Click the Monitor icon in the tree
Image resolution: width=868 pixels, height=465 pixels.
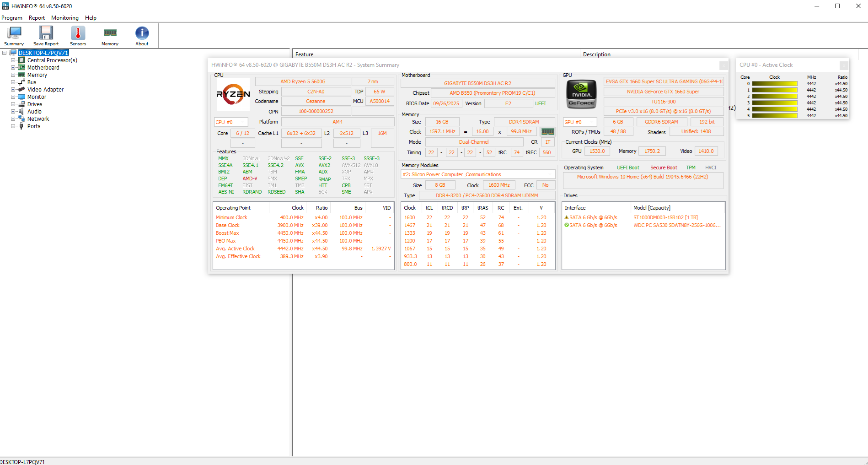(21, 97)
